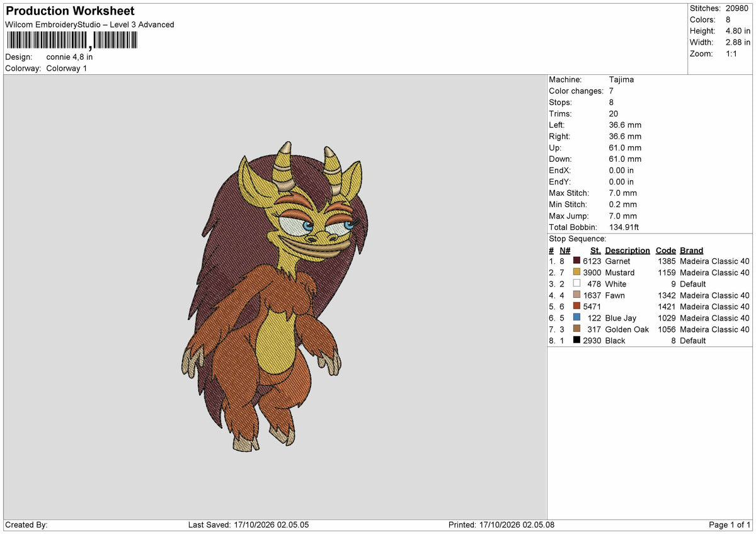The width and height of the screenshot is (756, 534).
Task: Select the 'Mustard' description text
Action: 620,272
